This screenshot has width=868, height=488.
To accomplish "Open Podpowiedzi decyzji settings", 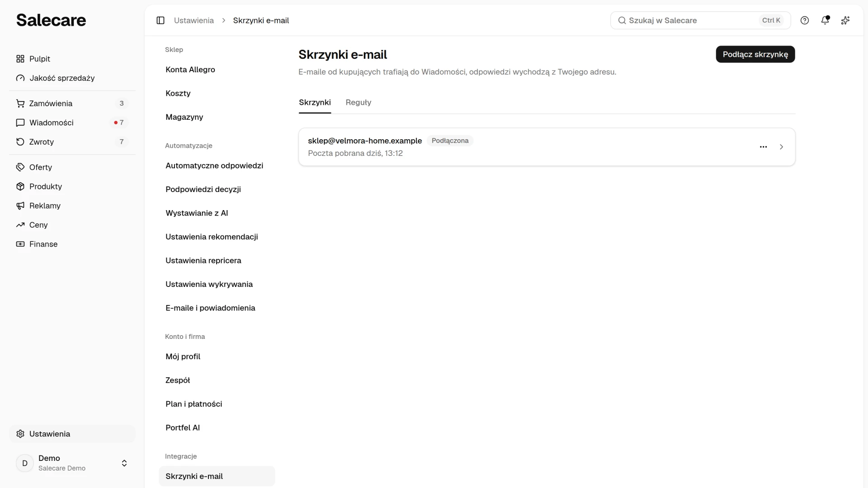I will (217, 189).
